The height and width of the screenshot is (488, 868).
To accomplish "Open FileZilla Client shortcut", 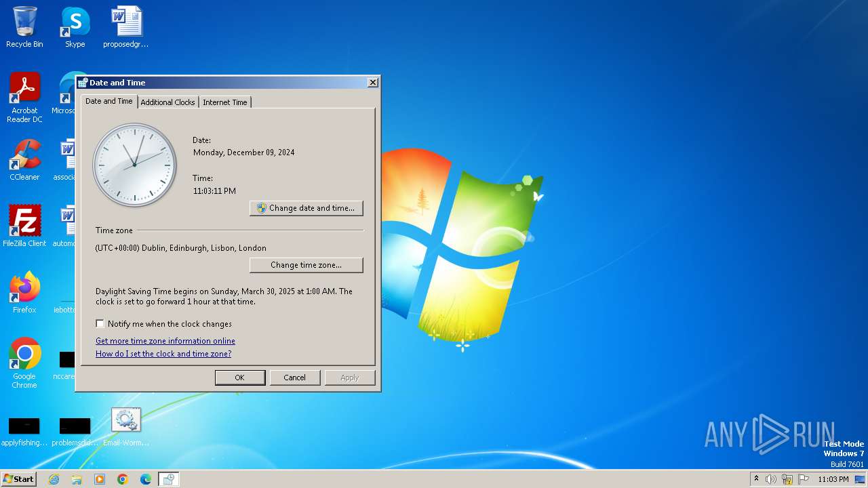I will click(x=24, y=226).
